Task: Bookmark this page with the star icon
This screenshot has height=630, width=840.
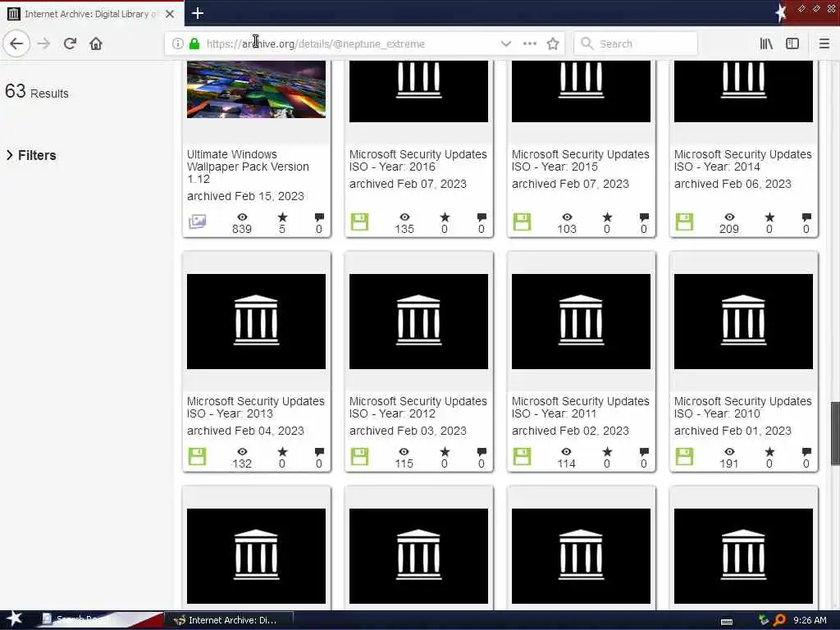Action: 553,44
